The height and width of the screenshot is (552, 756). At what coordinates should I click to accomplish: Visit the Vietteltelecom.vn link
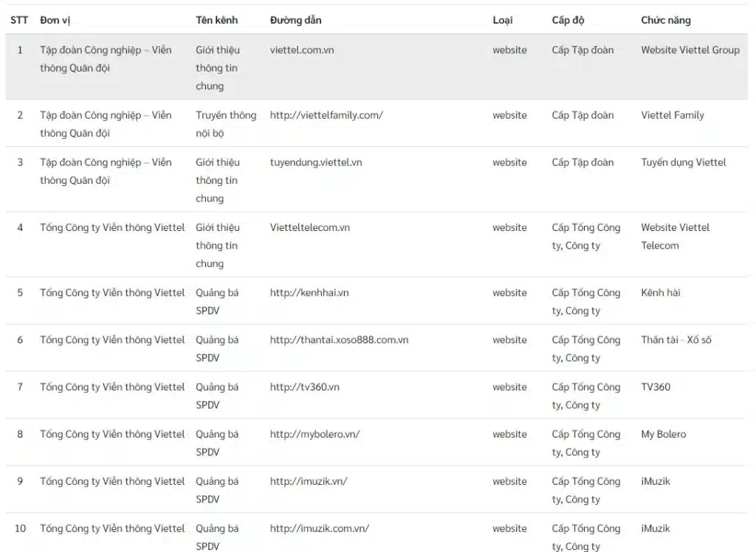[310, 227]
